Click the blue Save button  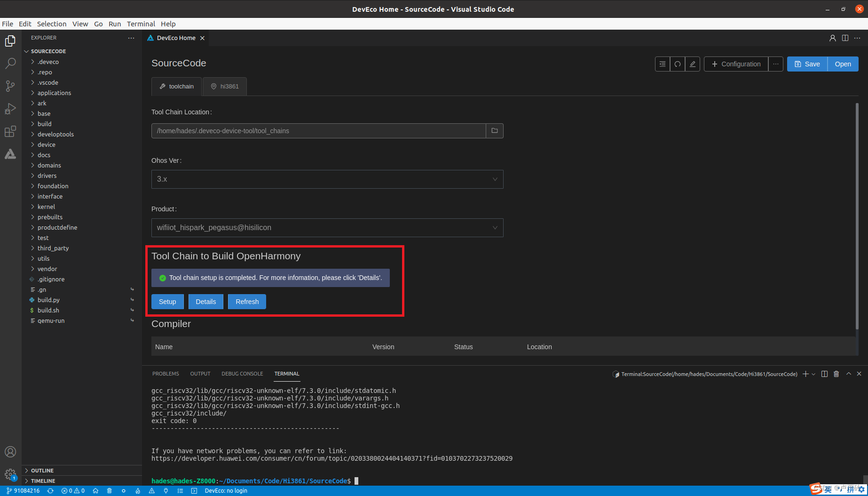tap(807, 64)
